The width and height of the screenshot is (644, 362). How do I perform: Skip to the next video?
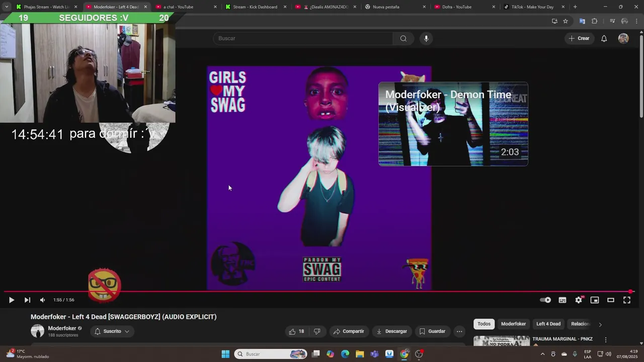point(27,300)
